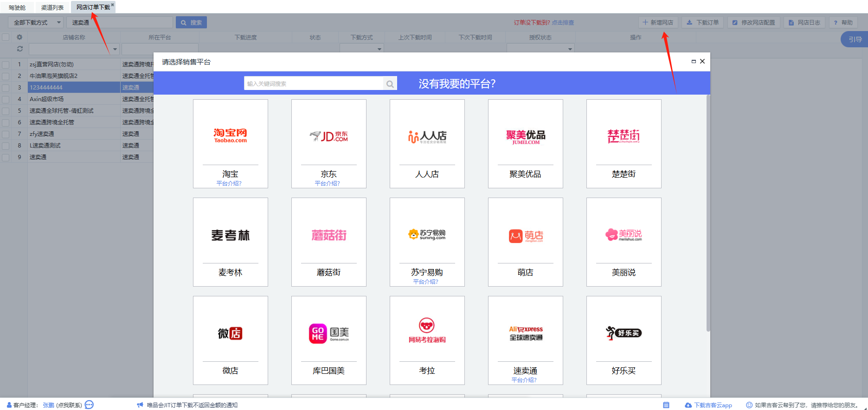Click the 下载订单 button

pyautogui.click(x=703, y=22)
